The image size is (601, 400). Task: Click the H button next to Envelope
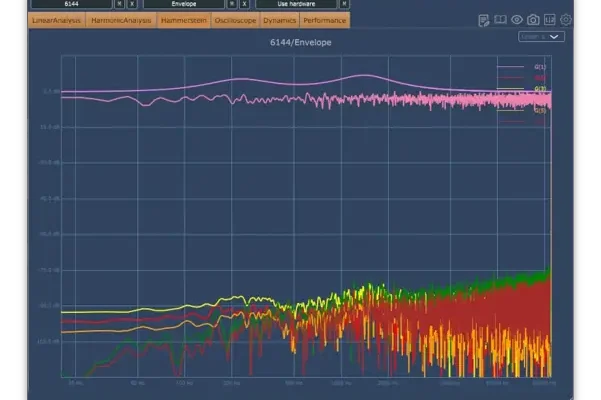click(232, 4)
